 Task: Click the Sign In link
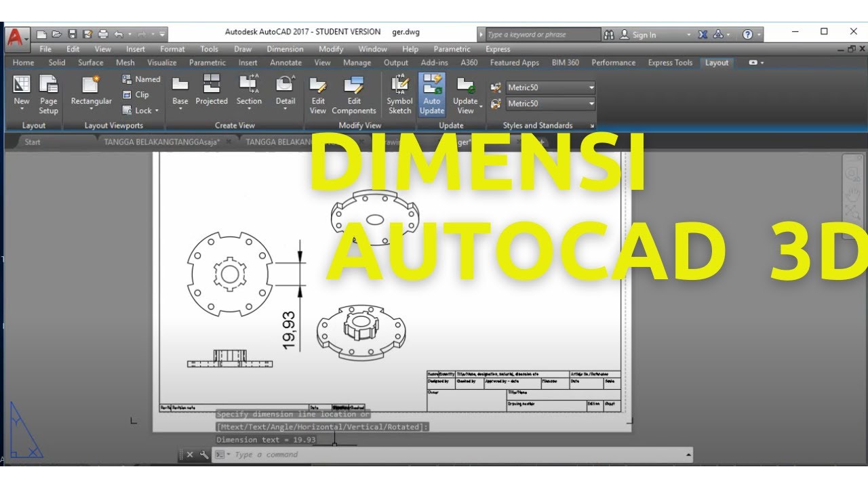point(644,35)
